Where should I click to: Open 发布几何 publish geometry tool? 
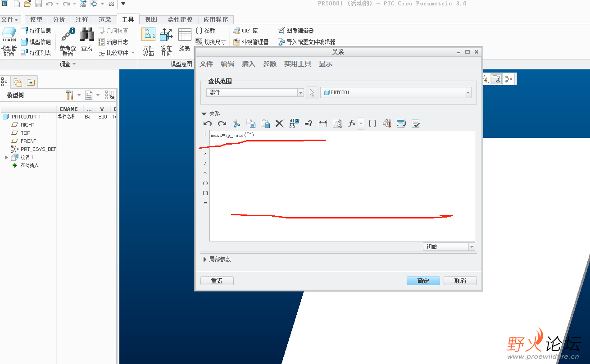(x=166, y=41)
